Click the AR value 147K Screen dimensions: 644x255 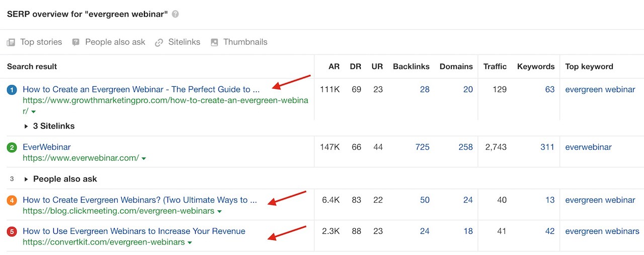tap(330, 147)
